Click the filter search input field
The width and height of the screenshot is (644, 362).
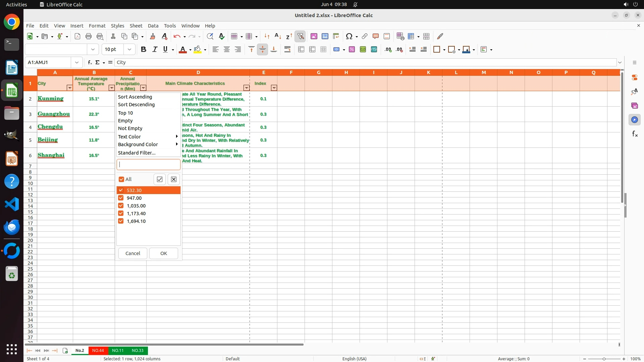click(x=148, y=164)
